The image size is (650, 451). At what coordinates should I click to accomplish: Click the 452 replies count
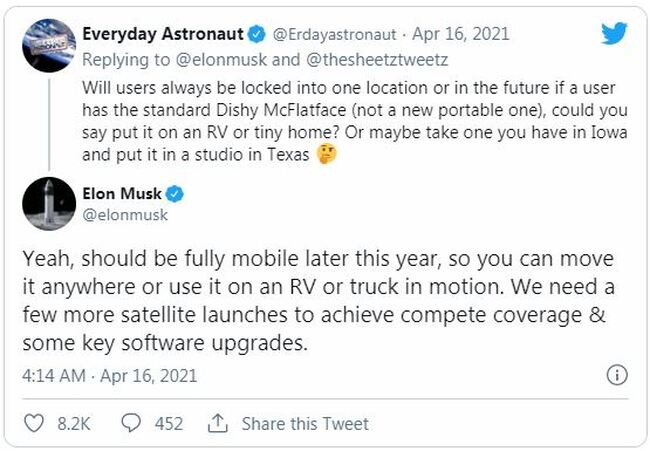[x=169, y=424]
